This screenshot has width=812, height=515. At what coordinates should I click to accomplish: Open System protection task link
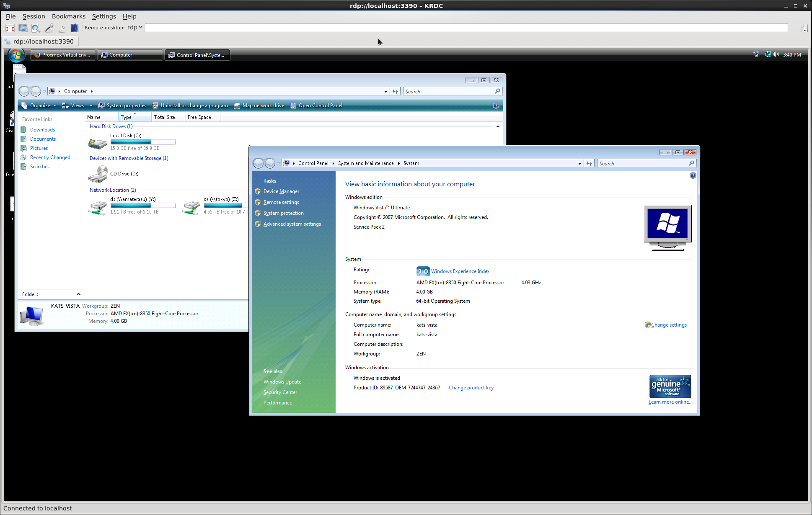(284, 213)
